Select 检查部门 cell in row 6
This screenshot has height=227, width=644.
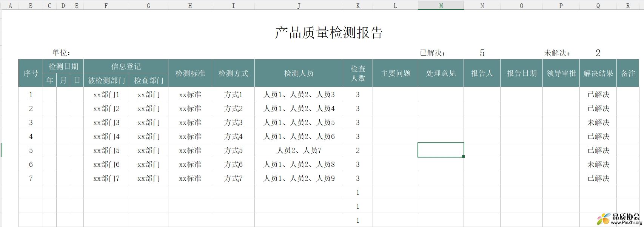click(148, 164)
